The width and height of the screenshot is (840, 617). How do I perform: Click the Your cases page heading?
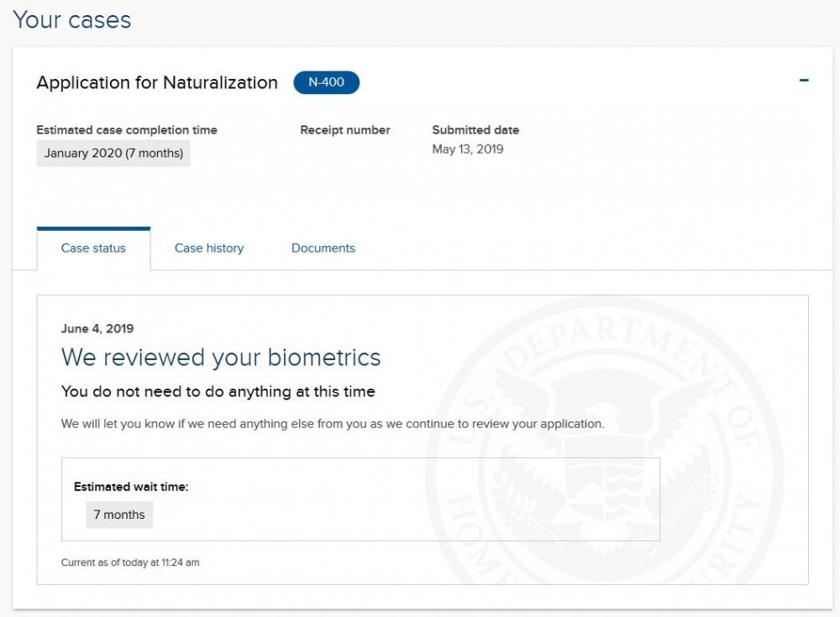coord(72,20)
